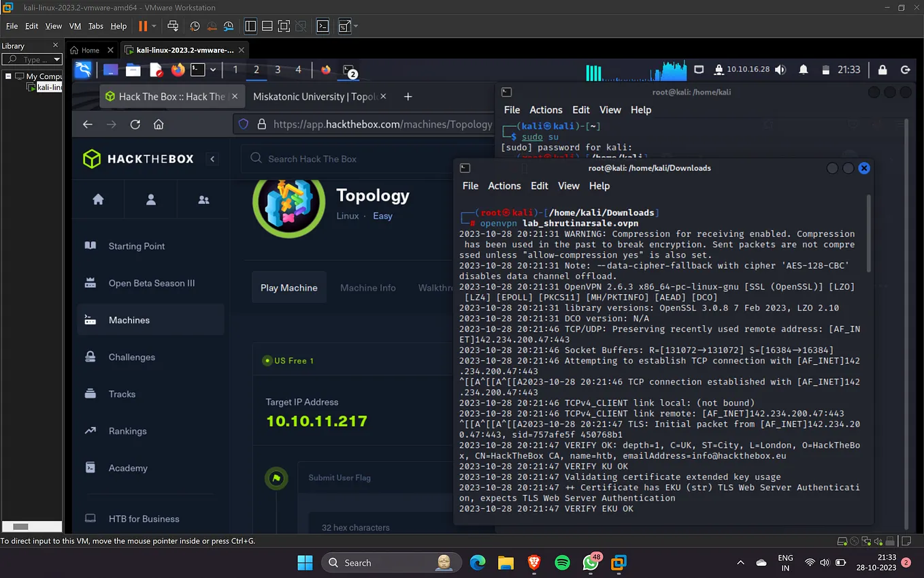
Task: Collapse the Hack The Box sidebar
Action: click(212, 159)
